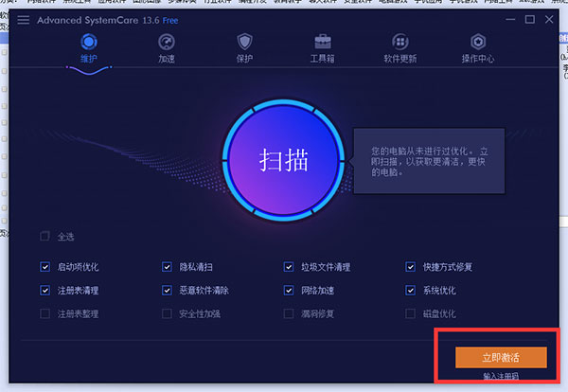Uncheck 恶意软件清除 checkbox
The height and width of the screenshot is (392, 568).
167,290
